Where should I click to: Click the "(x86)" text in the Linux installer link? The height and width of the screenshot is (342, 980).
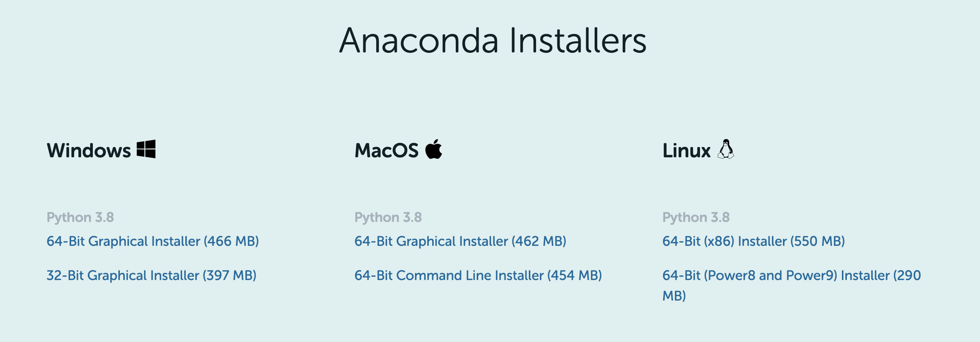pos(719,241)
